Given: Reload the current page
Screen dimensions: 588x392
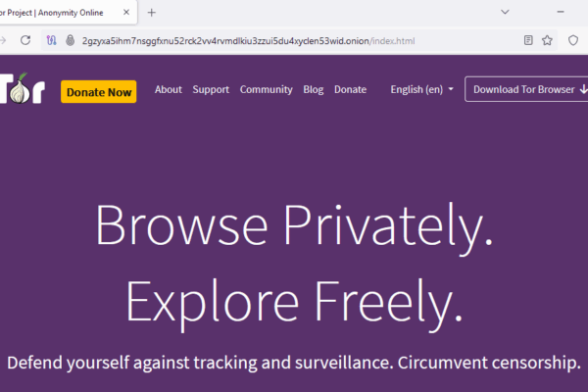Looking at the screenshot, I should (25, 40).
